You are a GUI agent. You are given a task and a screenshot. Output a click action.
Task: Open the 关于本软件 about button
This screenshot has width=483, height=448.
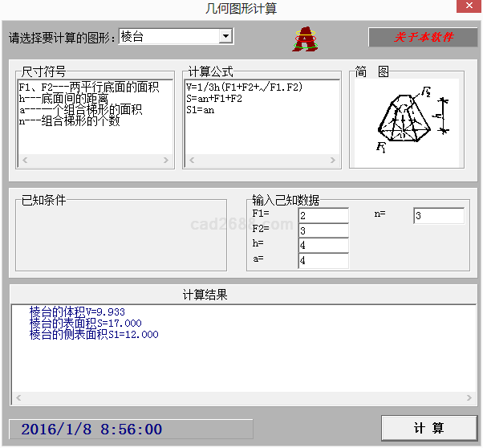point(422,38)
